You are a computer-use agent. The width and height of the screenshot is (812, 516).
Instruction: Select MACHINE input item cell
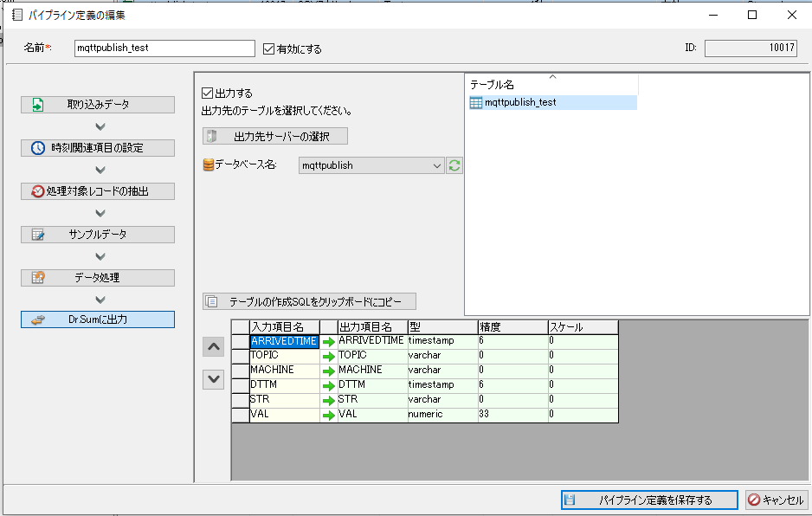(x=284, y=371)
